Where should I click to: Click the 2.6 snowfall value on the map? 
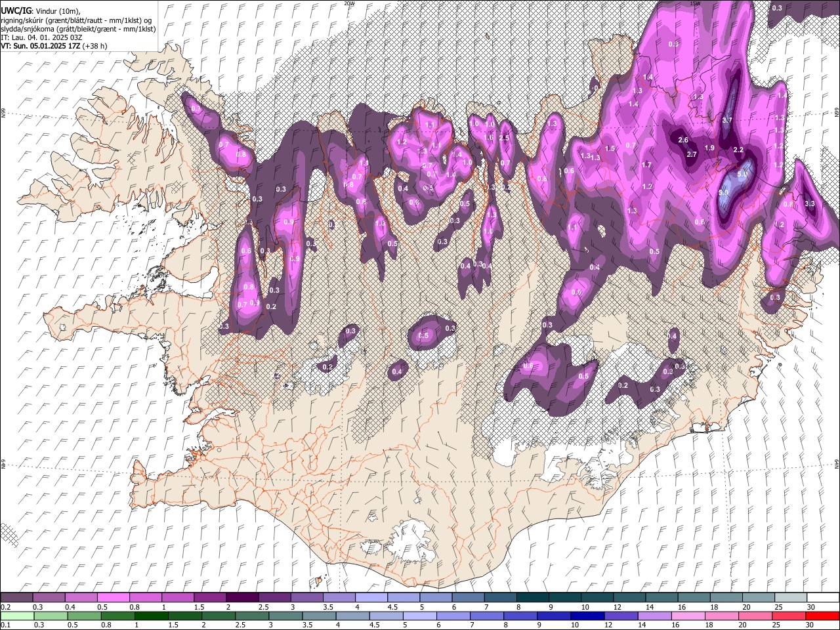point(682,140)
